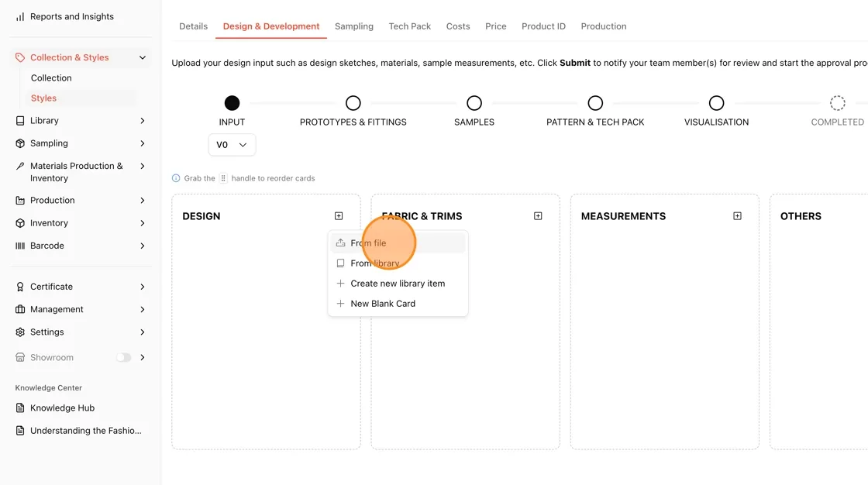Click the Showroom storefront icon
The image size is (868, 485).
tap(20, 358)
